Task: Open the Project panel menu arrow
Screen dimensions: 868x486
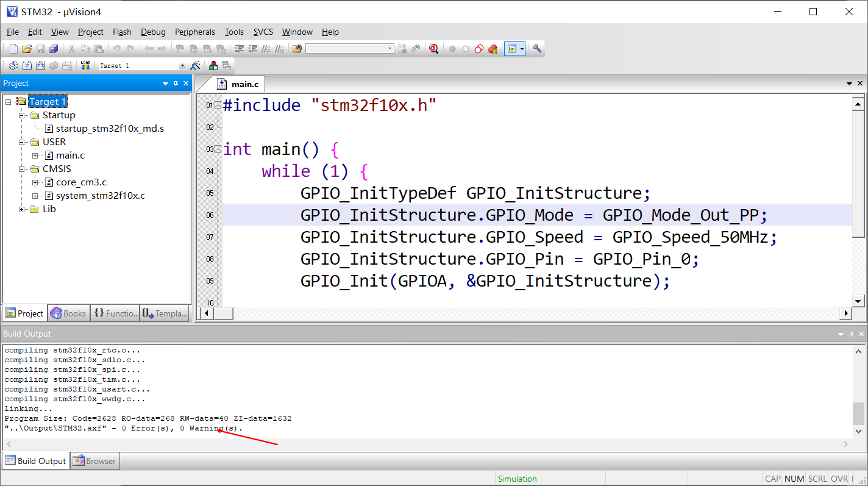Action: 165,84
